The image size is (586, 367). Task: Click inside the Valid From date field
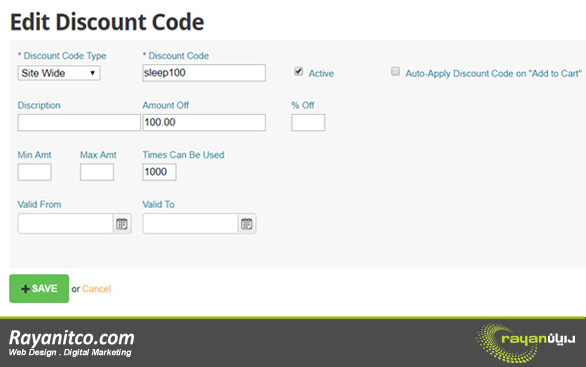[x=65, y=224]
